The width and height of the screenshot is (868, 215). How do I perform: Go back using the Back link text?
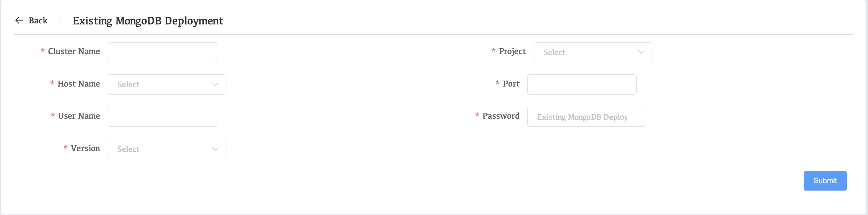coord(38,21)
